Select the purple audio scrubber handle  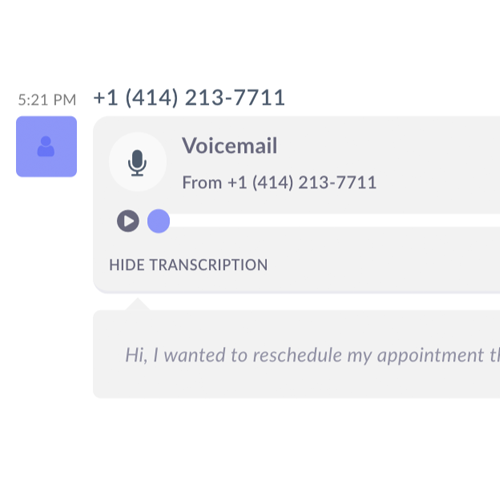159,221
